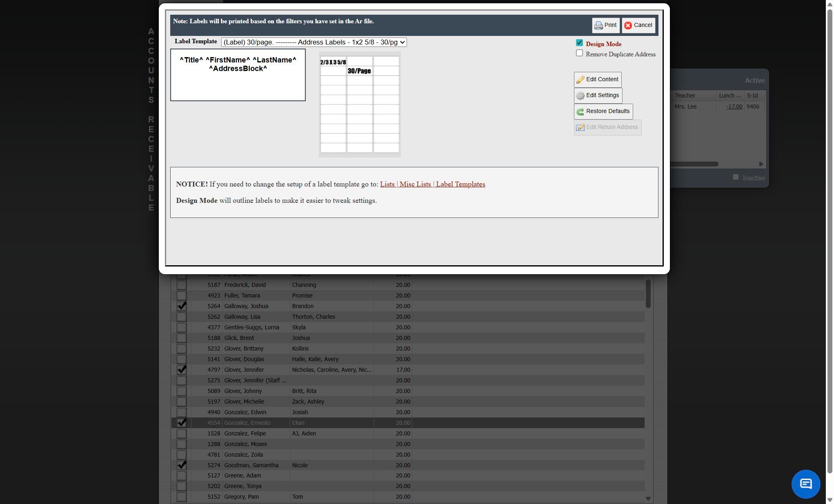Viewport: 834px width, 504px height.
Task: Open the Label Template dropdown
Action: tap(314, 42)
